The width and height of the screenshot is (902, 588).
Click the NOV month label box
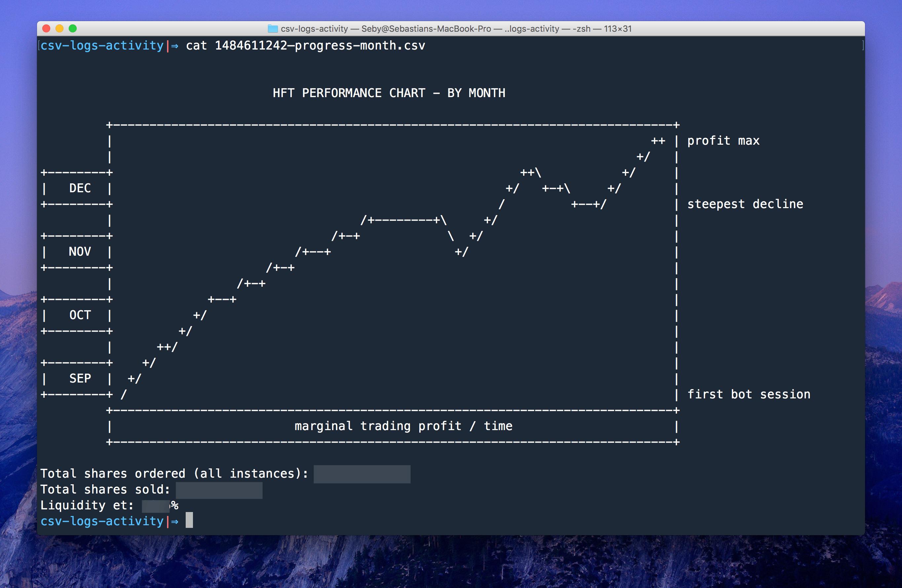coord(80,252)
